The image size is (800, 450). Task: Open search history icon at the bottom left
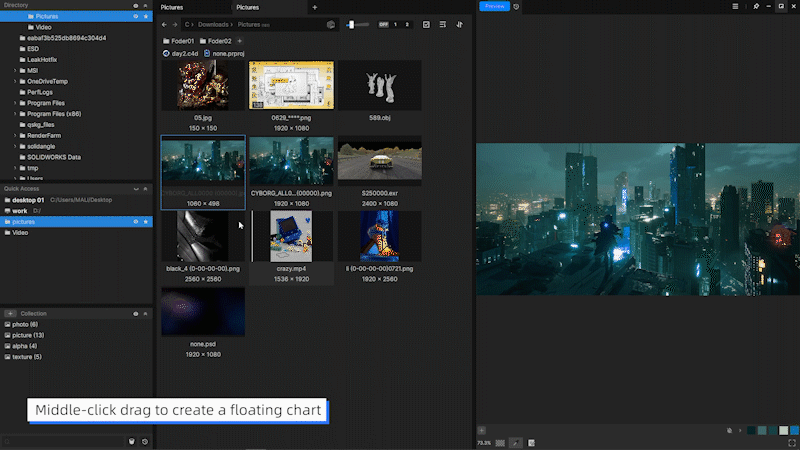(145, 441)
